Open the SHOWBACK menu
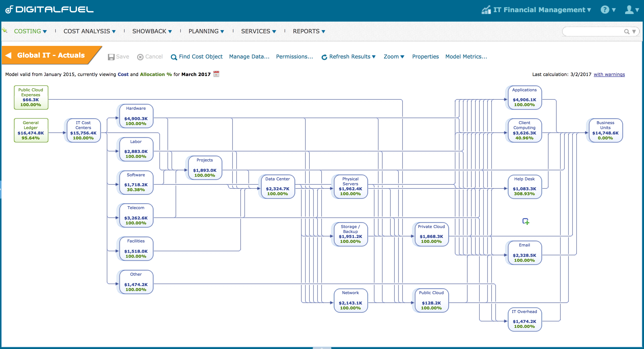This screenshot has height=349, width=644. pyautogui.click(x=152, y=31)
